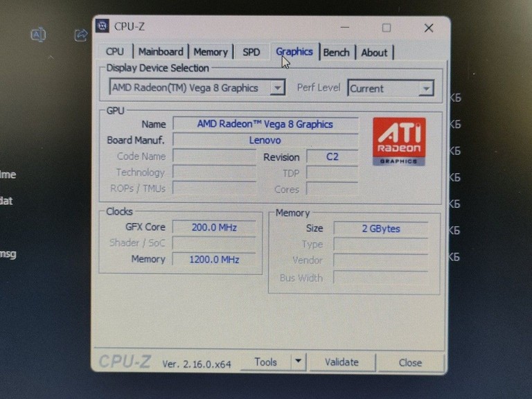Click the translate icon in background window
This screenshot has width=532, height=399.
coord(38,35)
